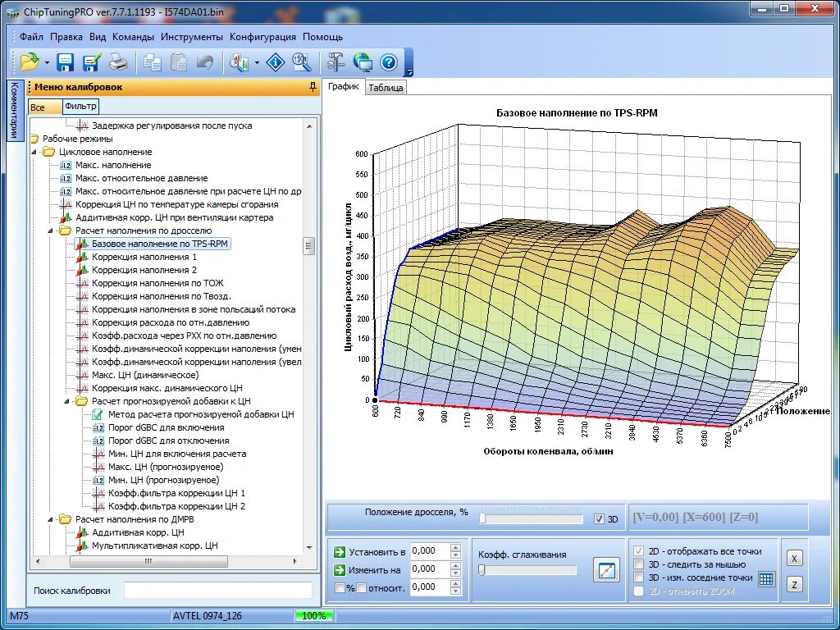This screenshot has width=840, height=630.
Task: Collapse the Расчет наполнения по дросселю folder
Action: point(51,231)
